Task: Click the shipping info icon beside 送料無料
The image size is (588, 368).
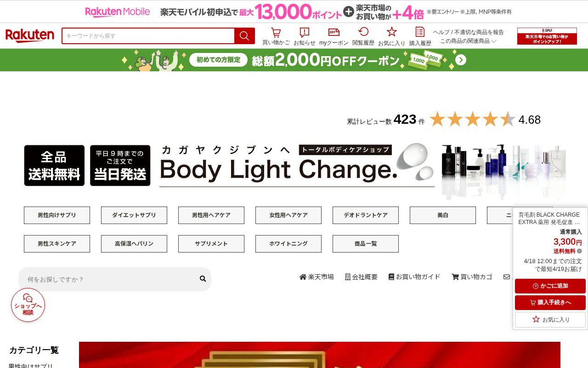Action: pyautogui.click(x=579, y=251)
